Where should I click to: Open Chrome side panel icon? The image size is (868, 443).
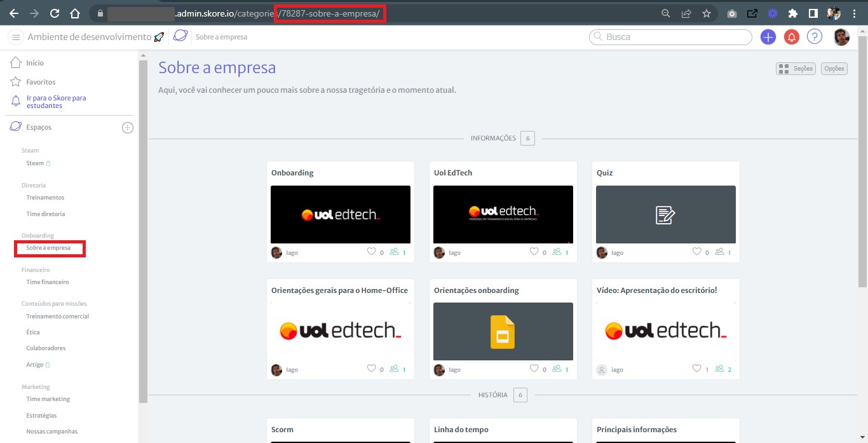coord(813,13)
